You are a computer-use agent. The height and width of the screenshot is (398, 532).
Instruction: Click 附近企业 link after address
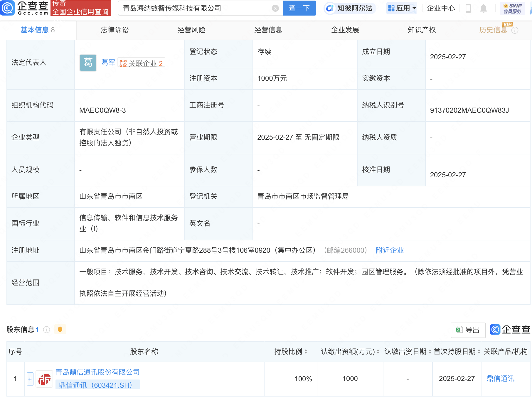click(390, 250)
